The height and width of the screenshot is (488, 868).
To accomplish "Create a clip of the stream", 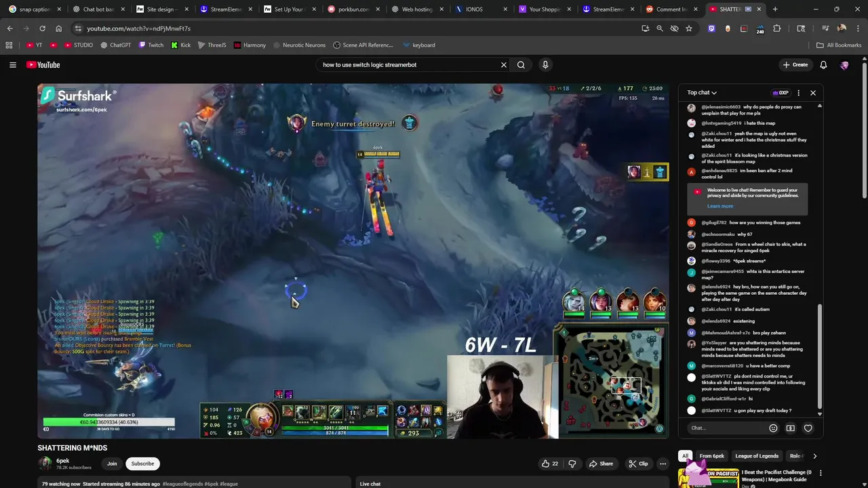I will pyautogui.click(x=638, y=464).
